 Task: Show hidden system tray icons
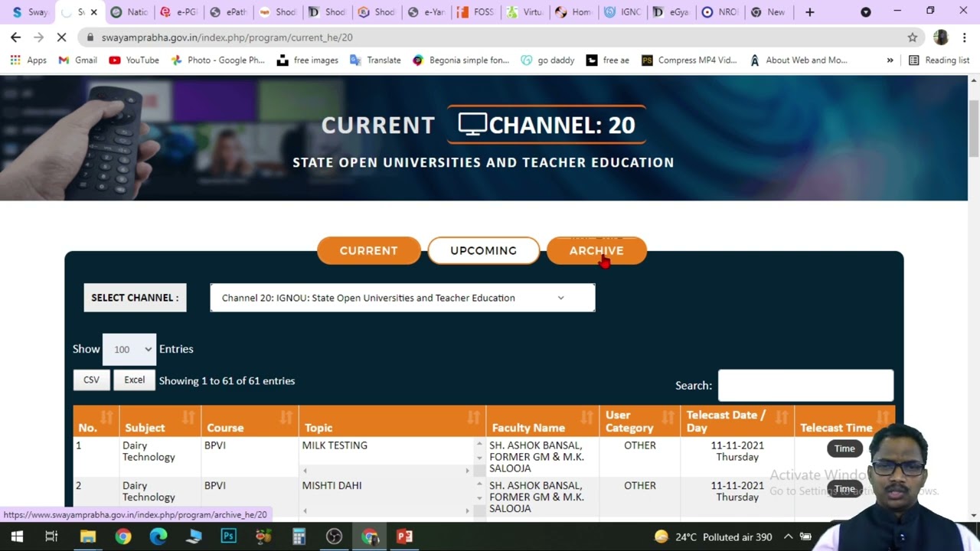pos(788,536)
